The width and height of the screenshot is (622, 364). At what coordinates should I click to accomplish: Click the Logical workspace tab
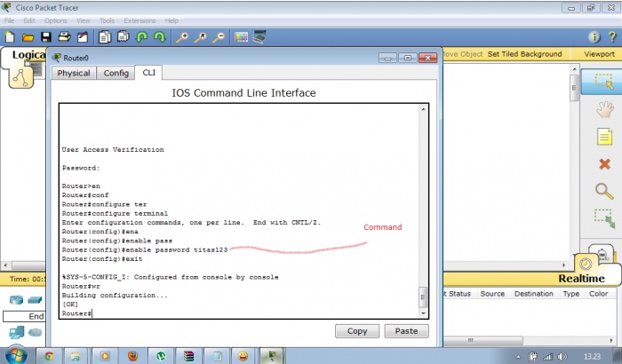click(x=28, y=55)
